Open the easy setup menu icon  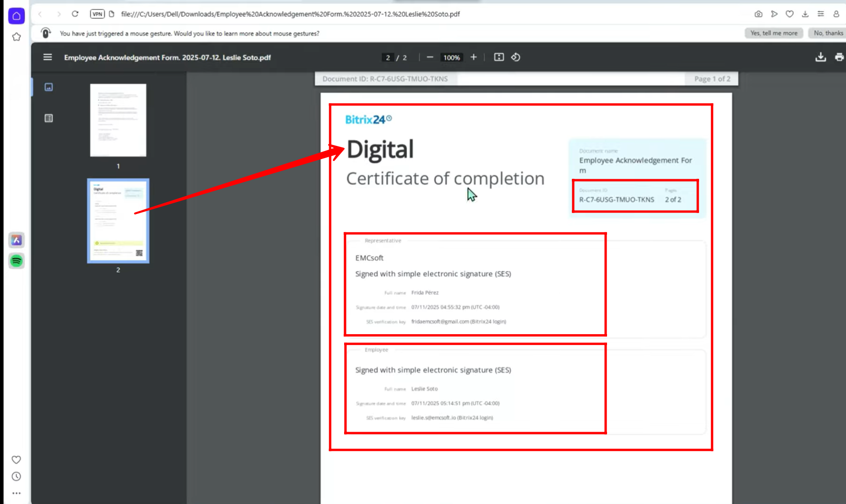(821, 14)
